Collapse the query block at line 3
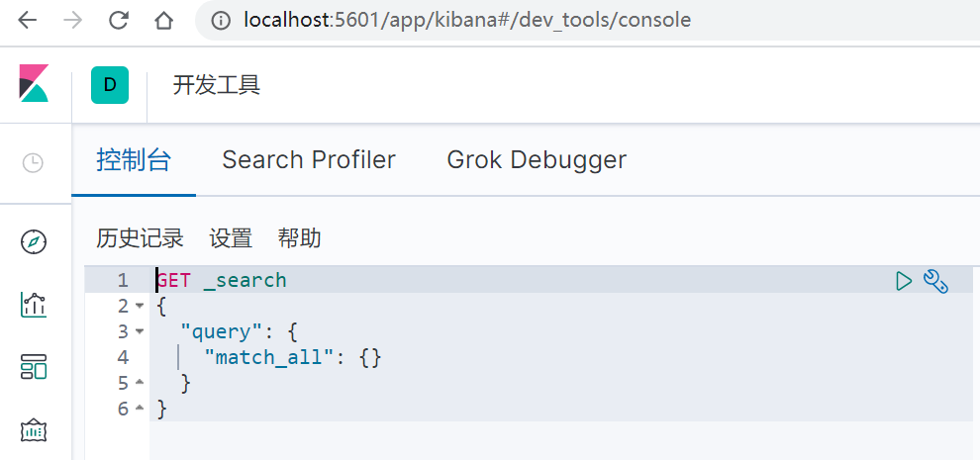The image size is (980, 460). 140,331
